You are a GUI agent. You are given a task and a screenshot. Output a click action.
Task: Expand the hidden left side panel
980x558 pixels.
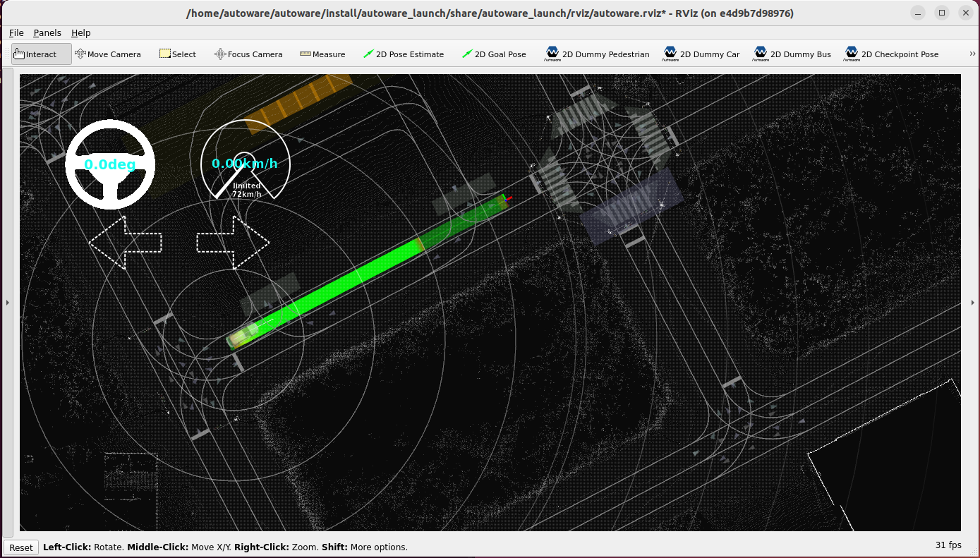tap(7, 302)
